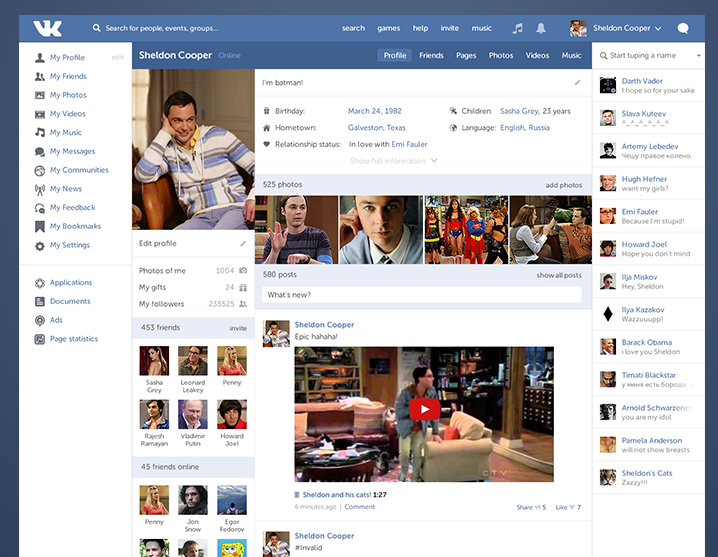Click the followers icon beside My followers
This screenshot has width=718, height=557.
243,304
